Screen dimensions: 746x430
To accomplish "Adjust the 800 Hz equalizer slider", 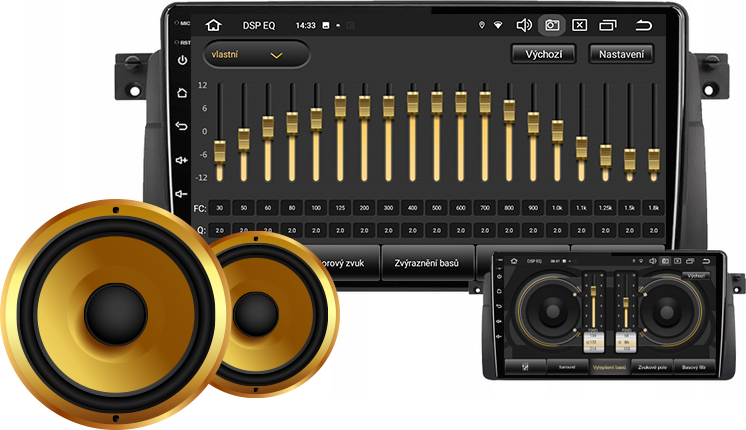I will [x=509, y=111].
